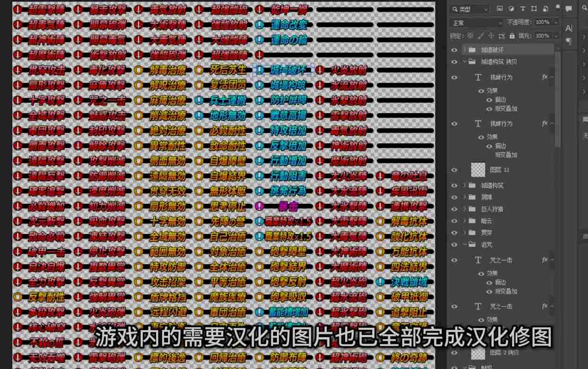Select the first 咒之一击 text layer
The height and width of the screenshot is (369, 588).
(501, 260)
